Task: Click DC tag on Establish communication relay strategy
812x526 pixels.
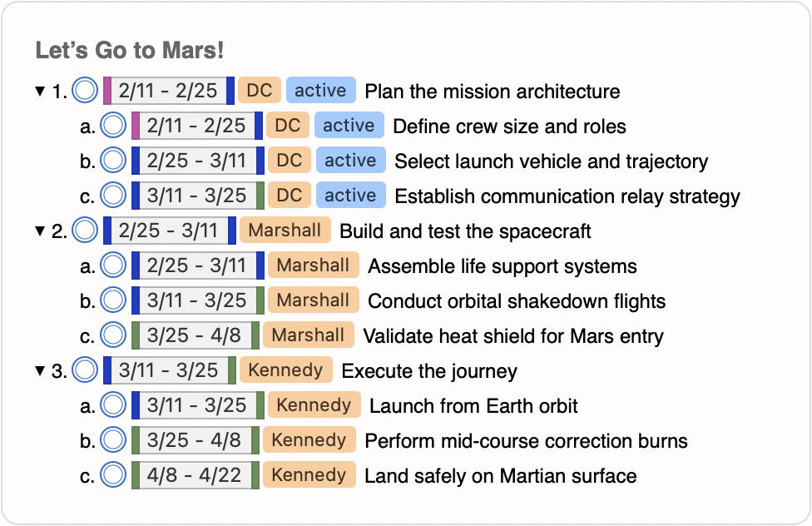Action: (x=289, y=196)
